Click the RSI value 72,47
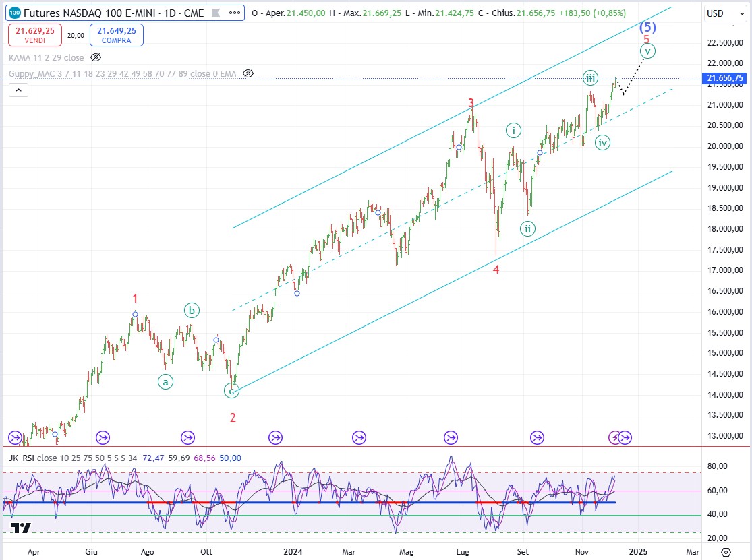752x560 pixels. click(154, 458)
